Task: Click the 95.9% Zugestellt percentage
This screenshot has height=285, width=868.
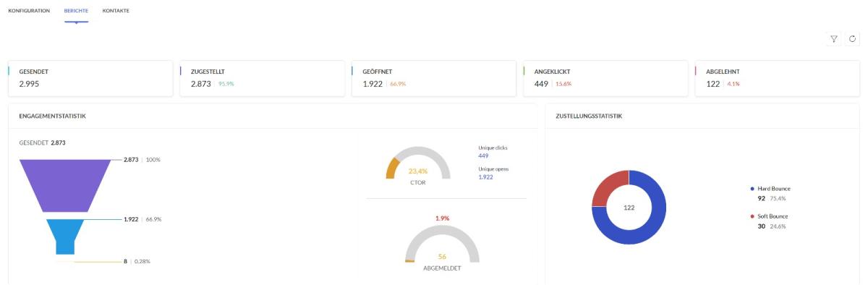Action: (226, 84)
